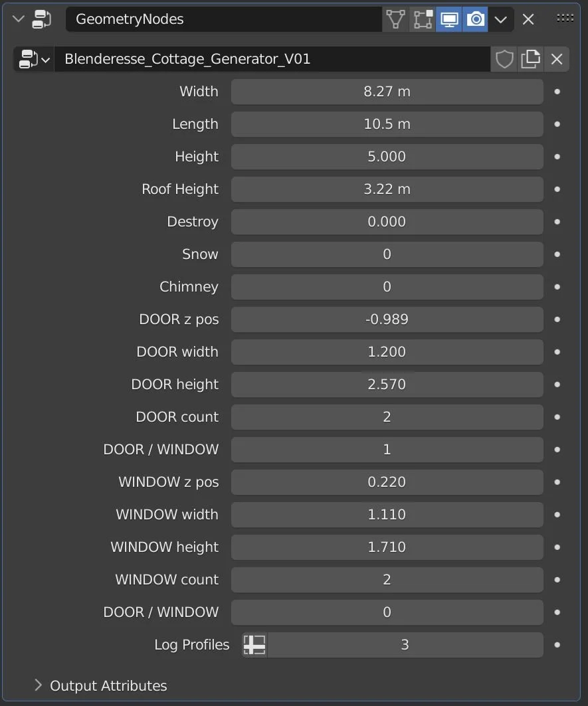Click the geometry nodes modifier icon

pyautogui.click(x=41, y=19)
